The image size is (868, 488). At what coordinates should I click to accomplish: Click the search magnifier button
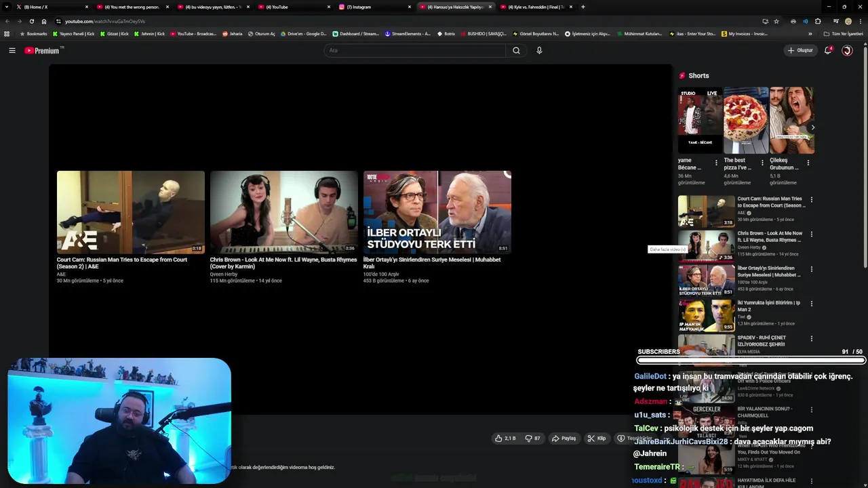[x=516, y=50]
